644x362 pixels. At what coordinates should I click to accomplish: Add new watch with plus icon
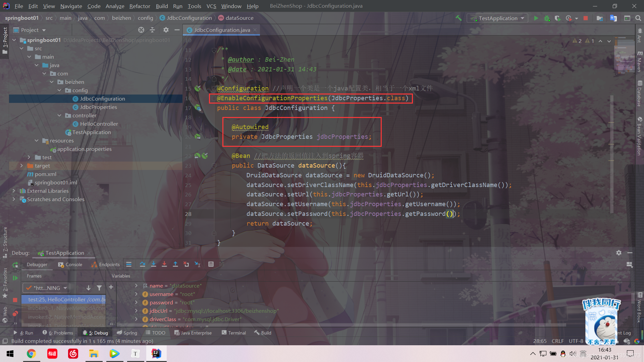click(111, 287)
